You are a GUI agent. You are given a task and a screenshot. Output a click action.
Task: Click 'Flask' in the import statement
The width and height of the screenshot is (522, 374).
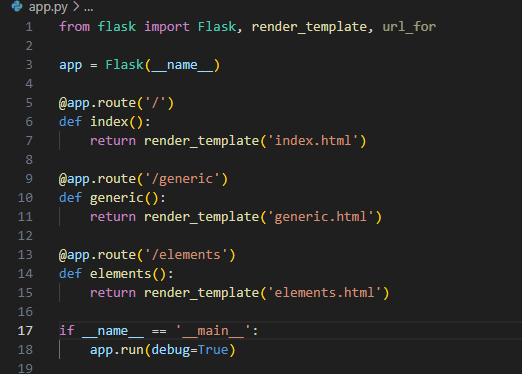217,27
